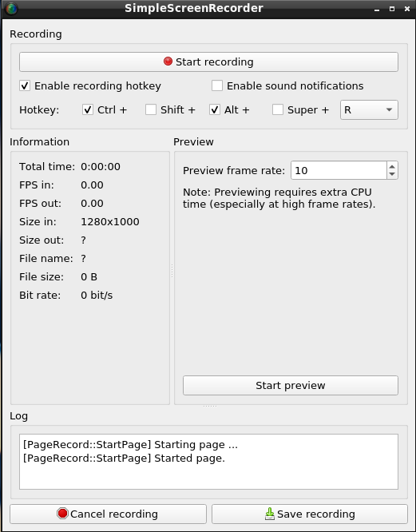416x532 pixels.
Task: Click the red record icon on Start recording
Action: [168, 61]
